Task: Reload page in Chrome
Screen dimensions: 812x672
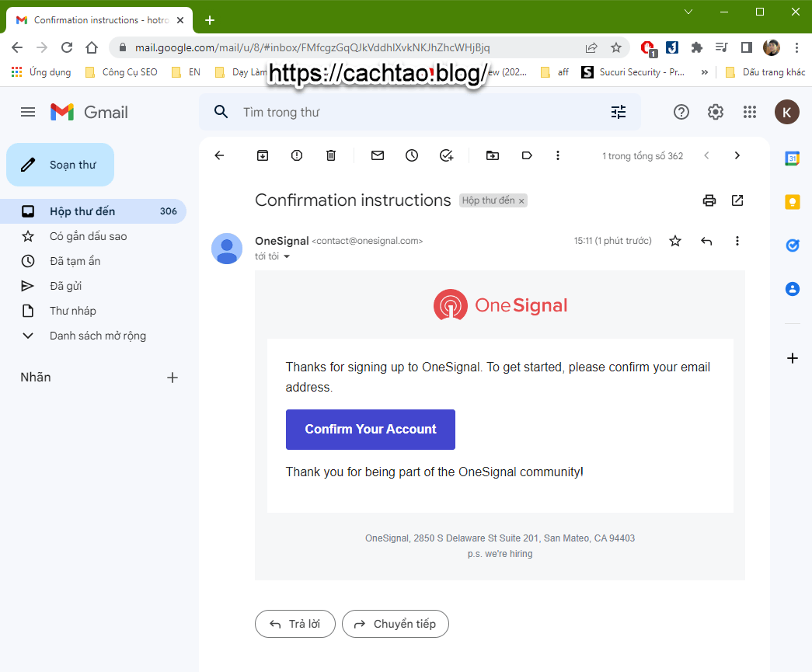Action: pyautogui.click(x=67, y=47)
